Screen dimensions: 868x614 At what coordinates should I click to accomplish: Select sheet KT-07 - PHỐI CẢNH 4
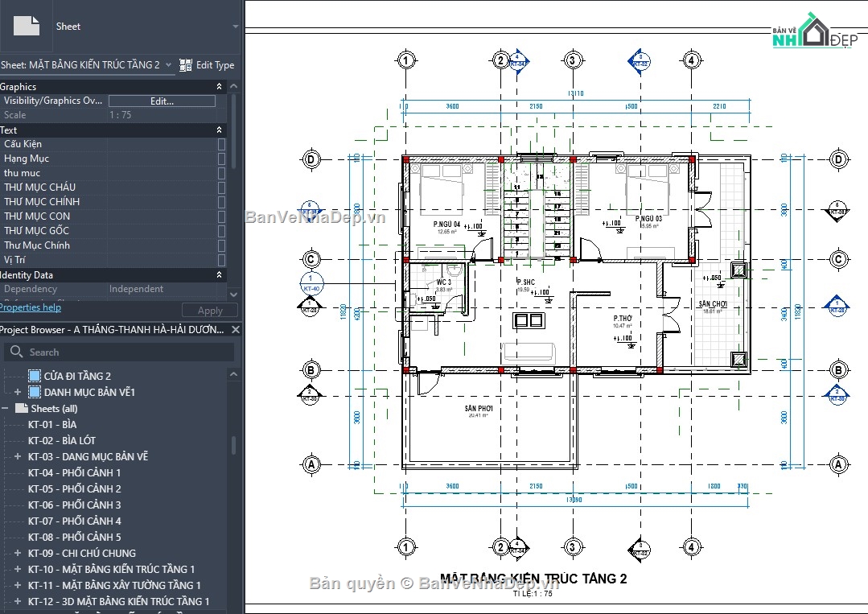pyautogui.click(x=74, y=521)
